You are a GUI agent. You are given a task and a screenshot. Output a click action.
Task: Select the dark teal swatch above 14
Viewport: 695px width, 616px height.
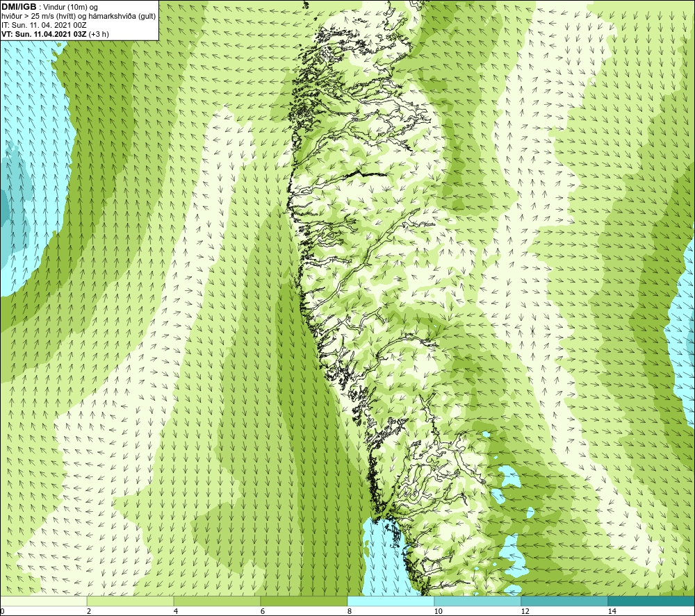tap(652, 601)
